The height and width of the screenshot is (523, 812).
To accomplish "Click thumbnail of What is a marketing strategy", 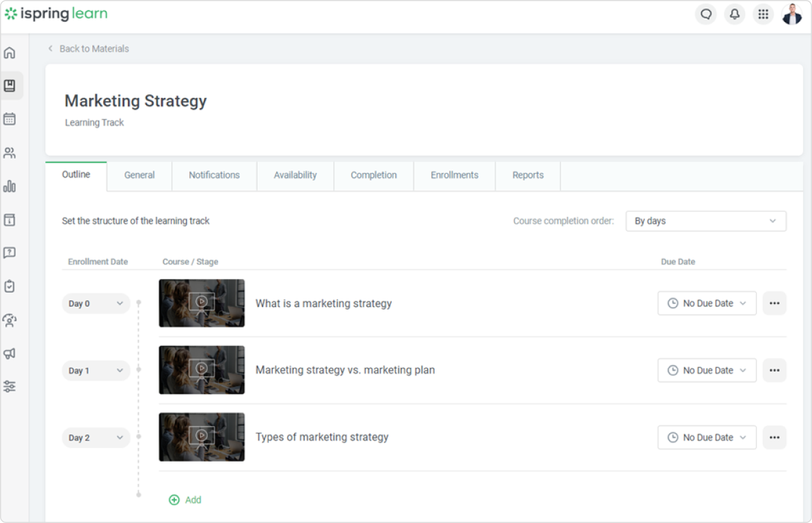I will pyautogui.click(x=202, y=304).
